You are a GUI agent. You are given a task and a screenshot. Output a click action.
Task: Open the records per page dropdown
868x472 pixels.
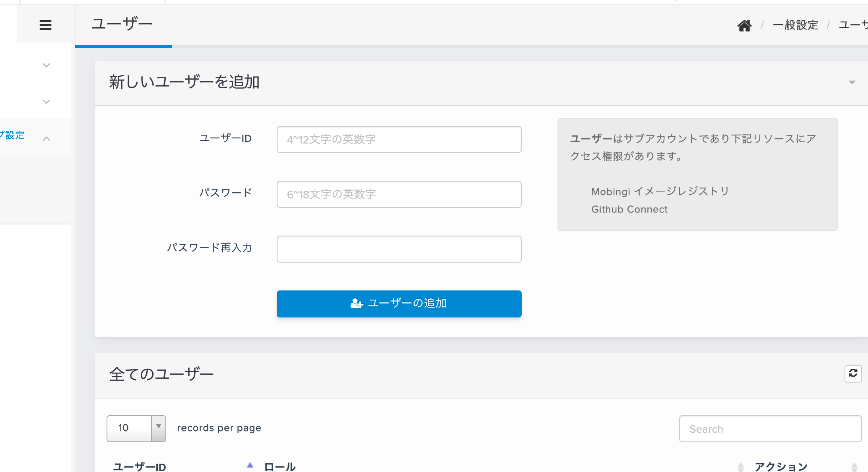[136, 428]
